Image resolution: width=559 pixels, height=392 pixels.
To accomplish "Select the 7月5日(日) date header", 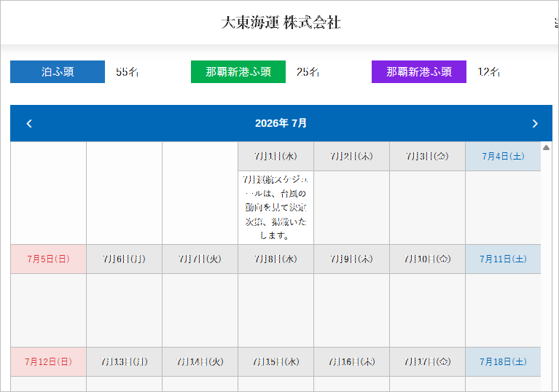I will coord(48,259).
